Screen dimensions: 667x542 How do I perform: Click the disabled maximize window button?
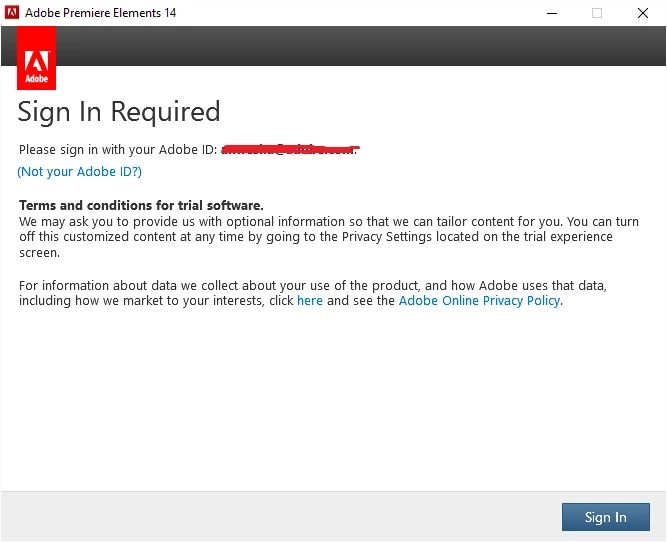tap(597, 13)
